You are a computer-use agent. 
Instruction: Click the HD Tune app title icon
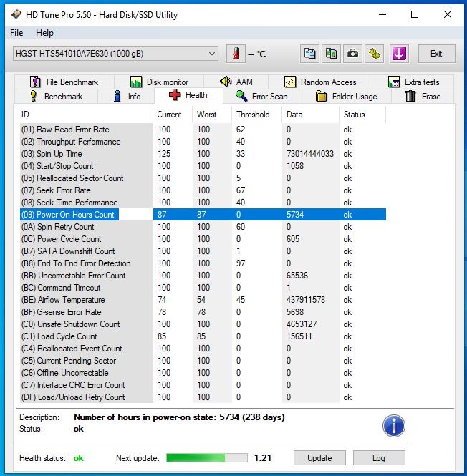pos(16,14)
